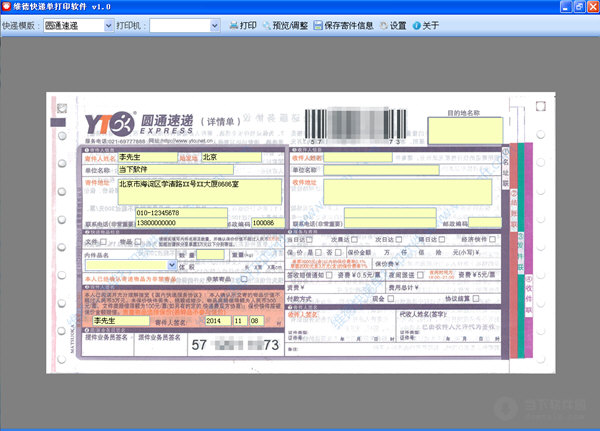The height and width of the screenshot is (431, 600).
Task: Check the 次晨达 next-morning checkbox
Action: click(354, 240)
